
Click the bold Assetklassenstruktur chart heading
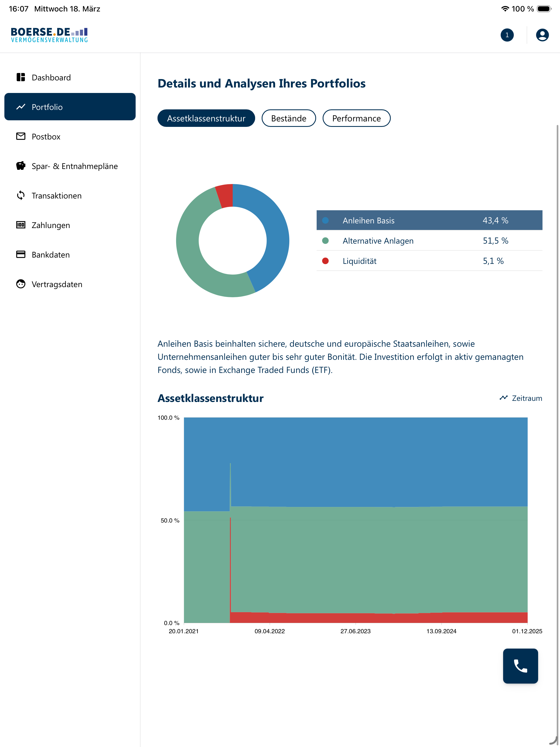(x=211, y=398)
